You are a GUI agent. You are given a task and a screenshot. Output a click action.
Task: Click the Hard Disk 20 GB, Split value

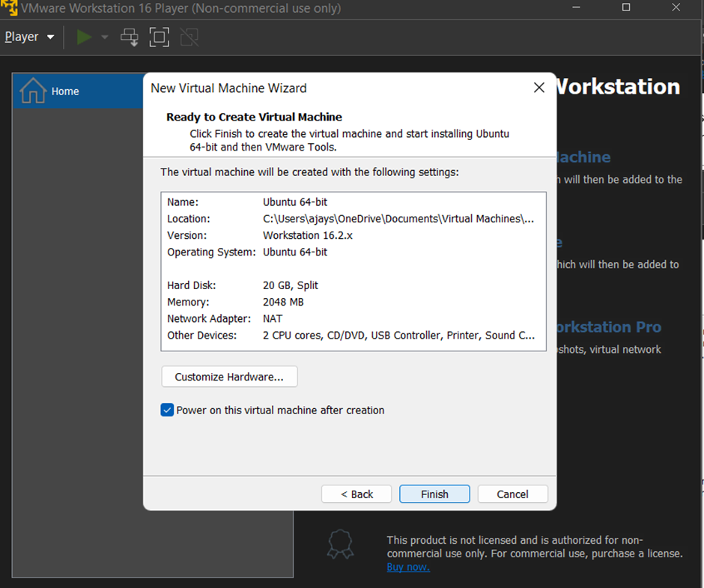(x=290, y=285)
